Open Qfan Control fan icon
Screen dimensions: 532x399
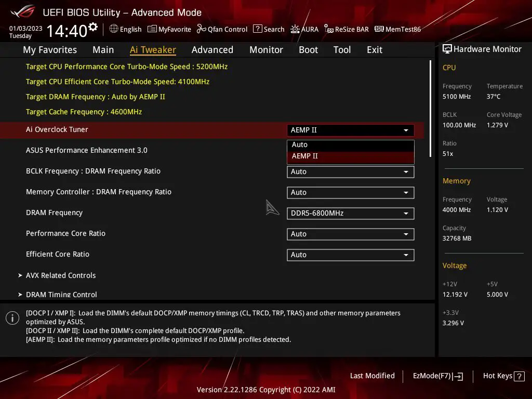tap(201, 29)
